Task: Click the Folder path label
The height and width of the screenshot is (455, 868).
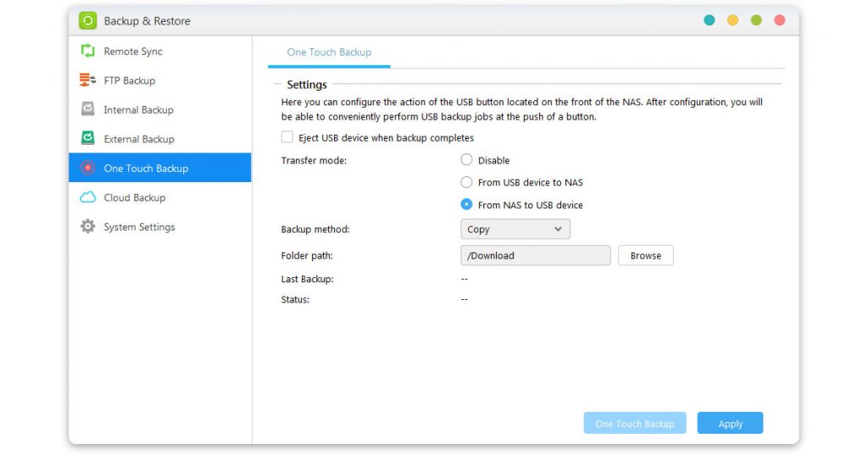Action: (x=307, y=256)
